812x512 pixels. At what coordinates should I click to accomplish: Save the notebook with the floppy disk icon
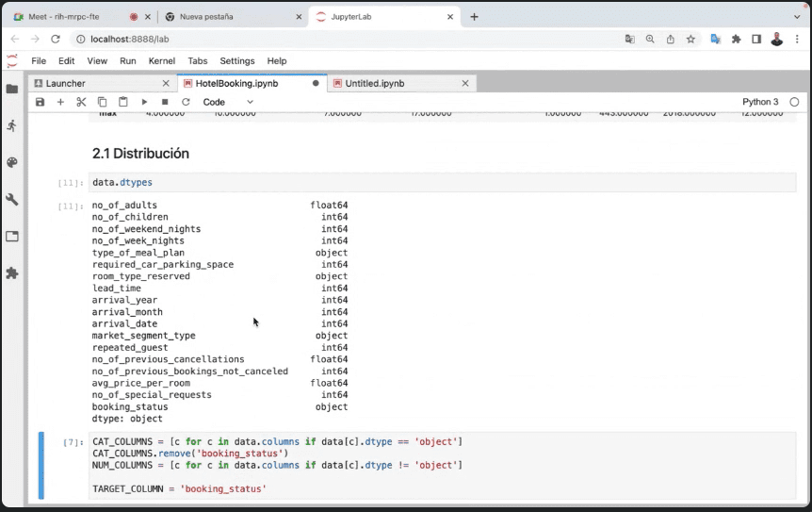coord(40,102)
